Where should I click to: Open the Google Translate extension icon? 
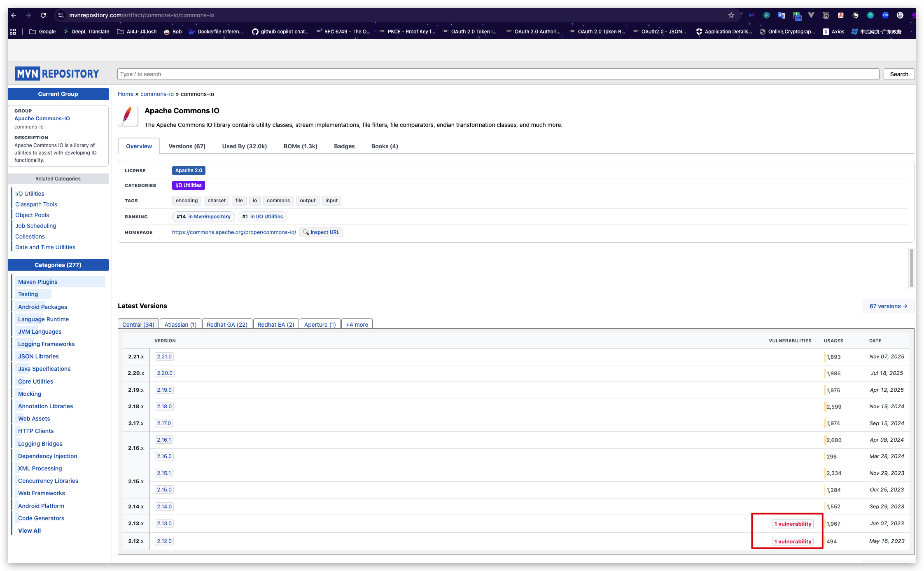(781, 15)
